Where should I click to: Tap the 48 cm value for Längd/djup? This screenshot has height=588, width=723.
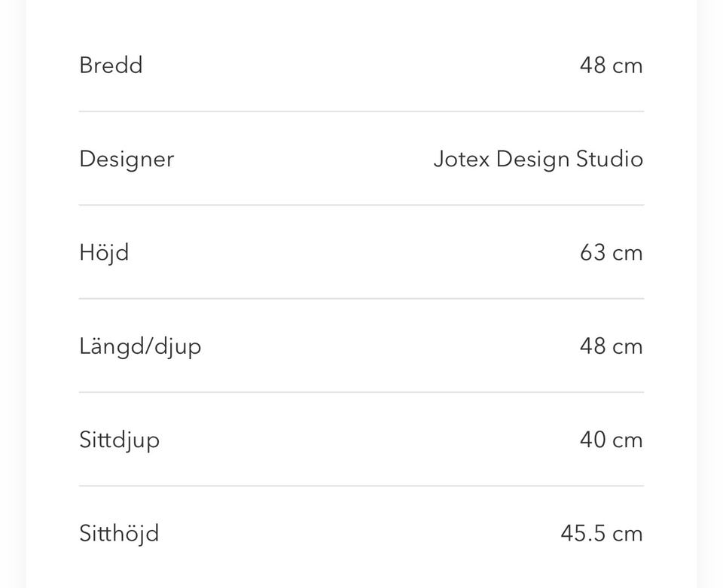coord(611,346)
